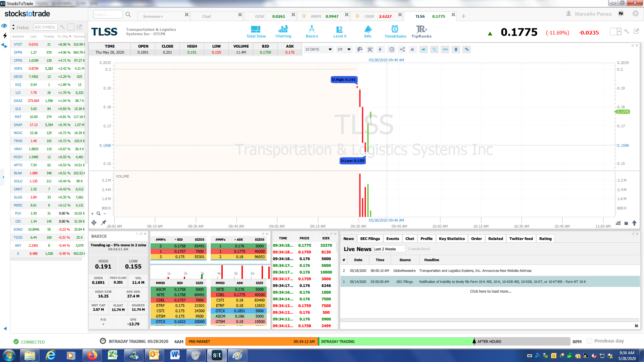Open the Level II view icon
Image resolution: width=644 pixels, height=362 pixels.
(339, 32)
